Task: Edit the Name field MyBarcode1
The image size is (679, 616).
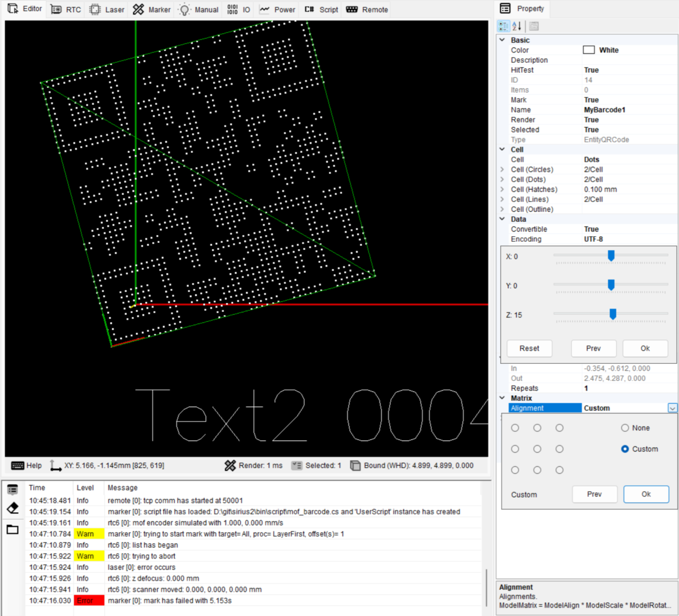Action: pyautogui.click(x=629, y=110)
